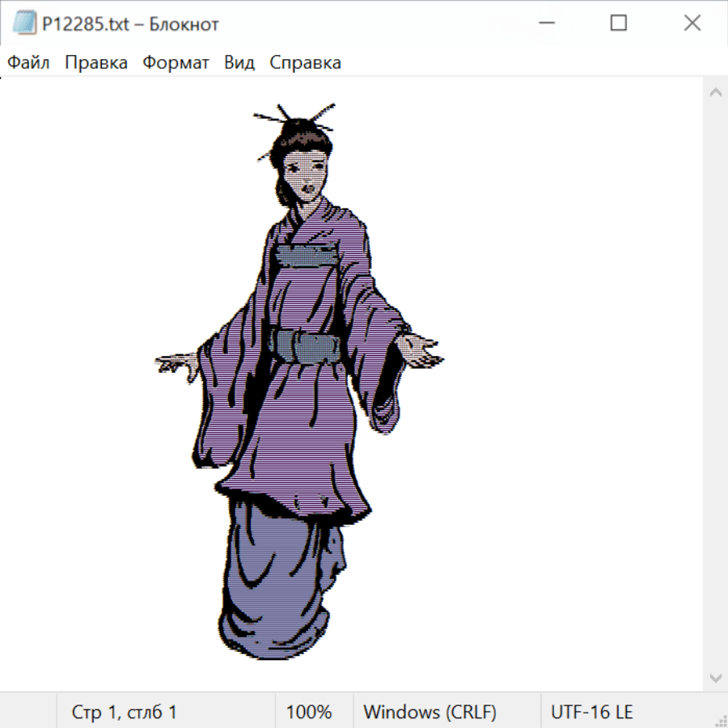Image resolution: width=728 pixels, height=728 pixels.
Task: Open the Формат menu
Action: point(176,63)
